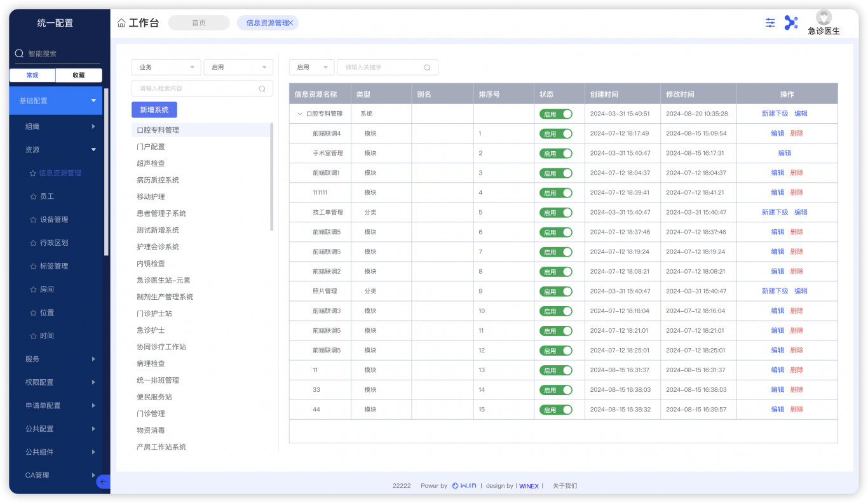This screenshot has width=868, height=503.
Task: Click the WiNEX link in footer
Action: tap(529, 486)
